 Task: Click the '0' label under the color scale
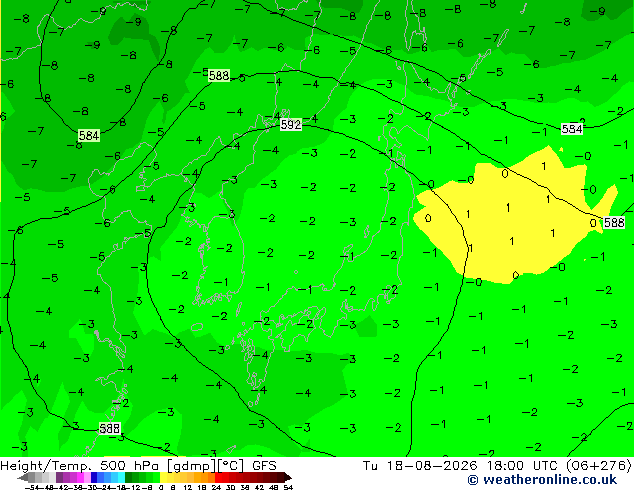[161, 487]
